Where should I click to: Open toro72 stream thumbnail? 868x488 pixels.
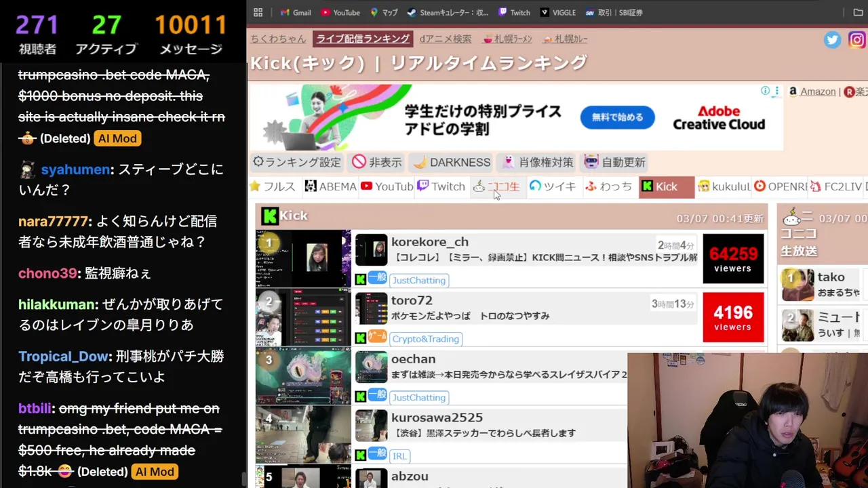pyautogui.click(x=303, y=317)
